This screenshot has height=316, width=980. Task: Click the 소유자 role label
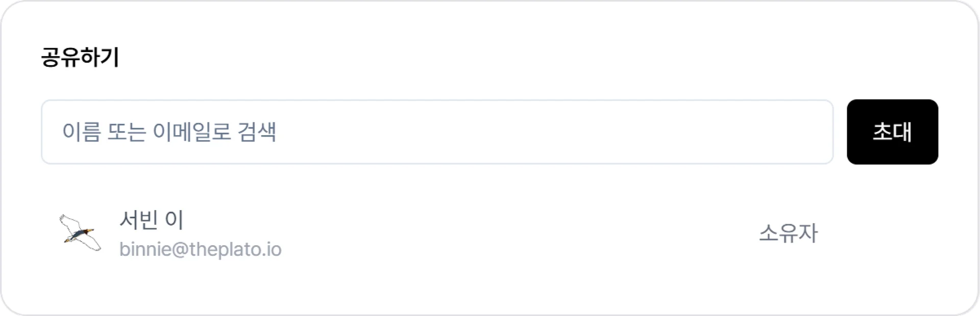tap(788, 233)
